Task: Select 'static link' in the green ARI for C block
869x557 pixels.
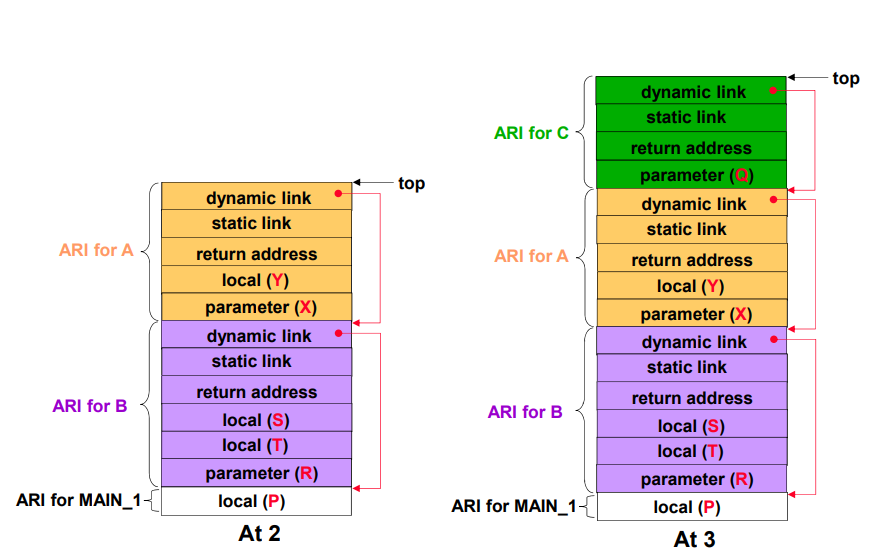Action: (691, 117)
